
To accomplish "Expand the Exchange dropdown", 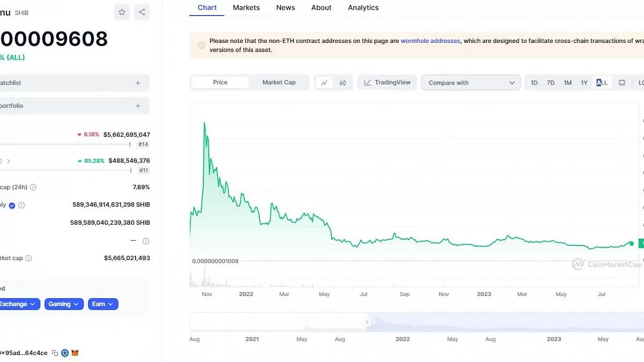I will tap(18, 304).
